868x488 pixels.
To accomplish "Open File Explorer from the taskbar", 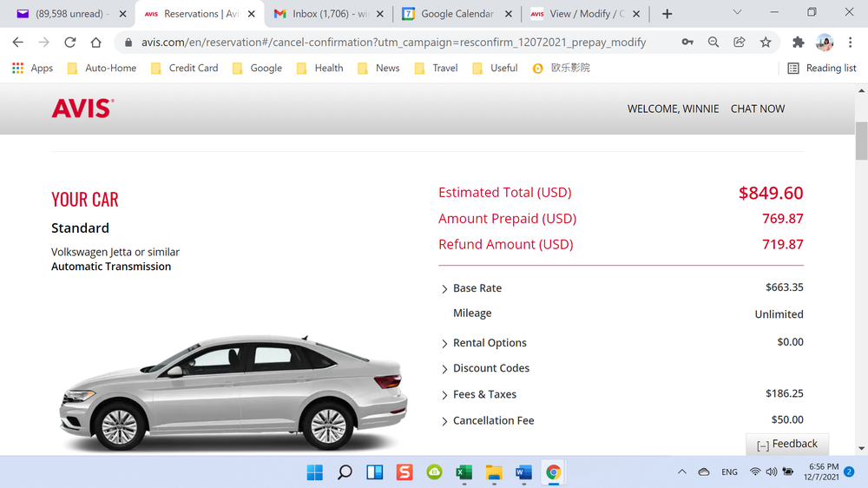I will 495,472.
